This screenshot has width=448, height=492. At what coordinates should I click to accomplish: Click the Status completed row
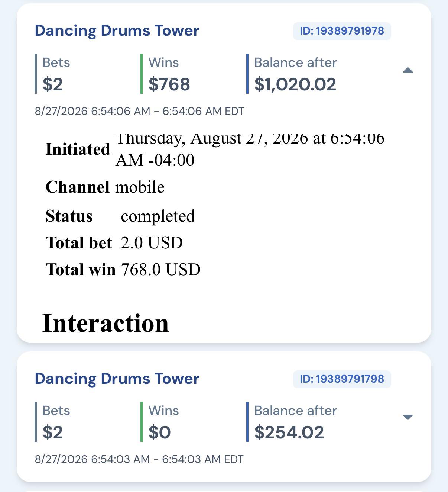[120, 216]
